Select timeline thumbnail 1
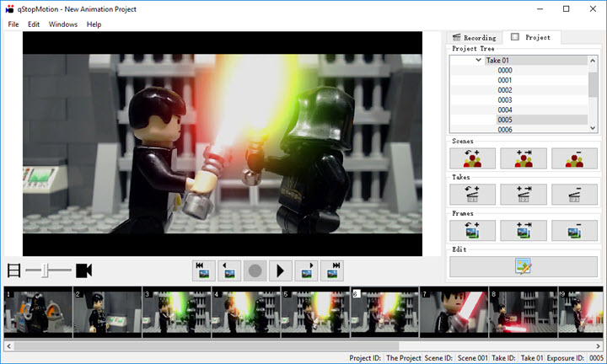This screenshot has width=607, height=364. 38,312
